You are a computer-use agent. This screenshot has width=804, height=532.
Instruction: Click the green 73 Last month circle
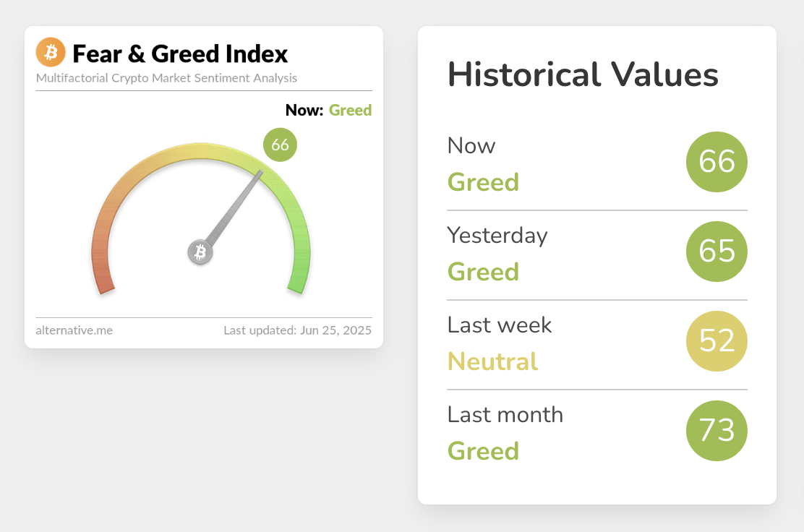716,431
